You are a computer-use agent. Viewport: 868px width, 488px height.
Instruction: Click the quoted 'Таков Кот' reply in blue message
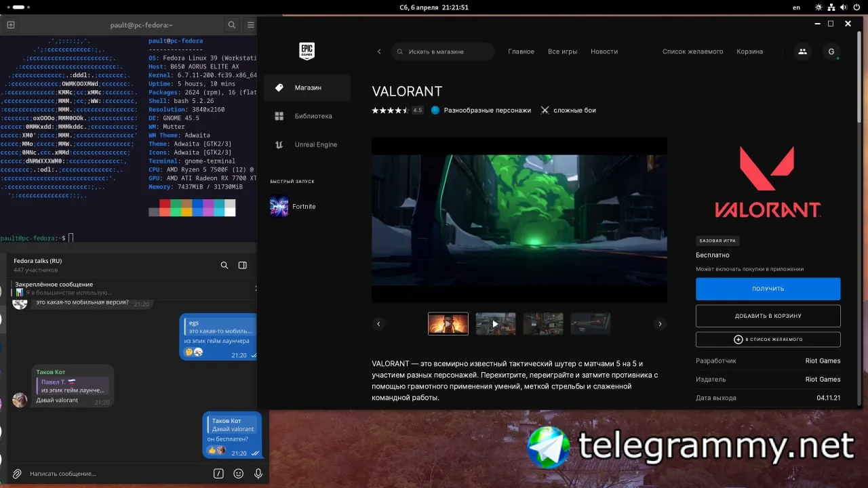232,425
